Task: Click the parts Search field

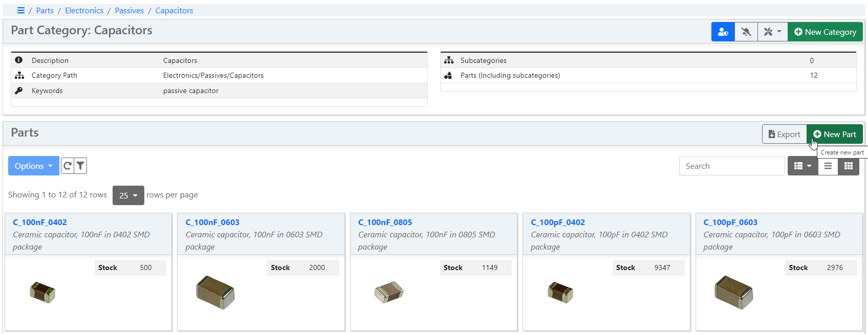Action: tap(731, 166)
